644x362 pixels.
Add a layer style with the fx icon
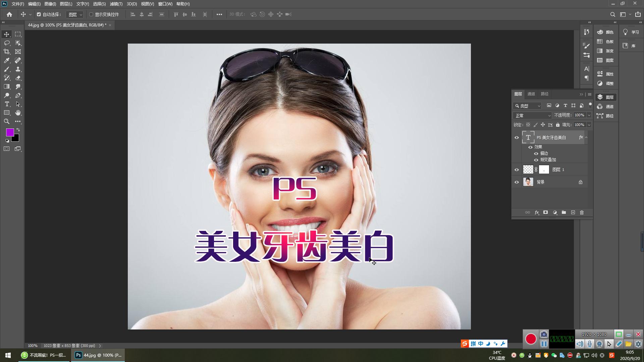click(537, 213)
